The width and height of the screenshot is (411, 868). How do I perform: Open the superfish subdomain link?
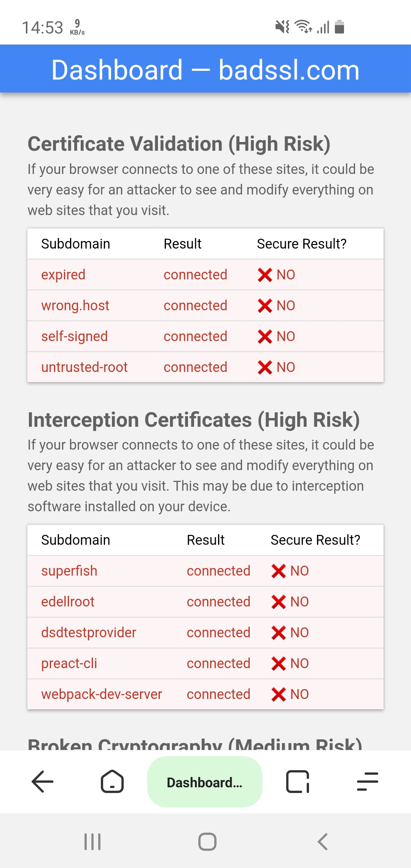pyautogui.click(x=69, y=571)
